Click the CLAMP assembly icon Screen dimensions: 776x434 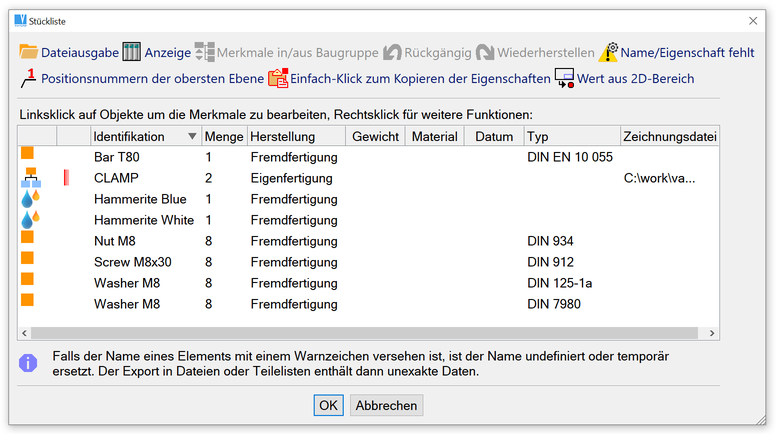point(30,178)
